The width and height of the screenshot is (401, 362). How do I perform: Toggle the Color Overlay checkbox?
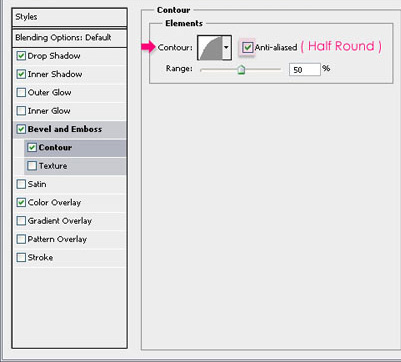coord(21,202)
